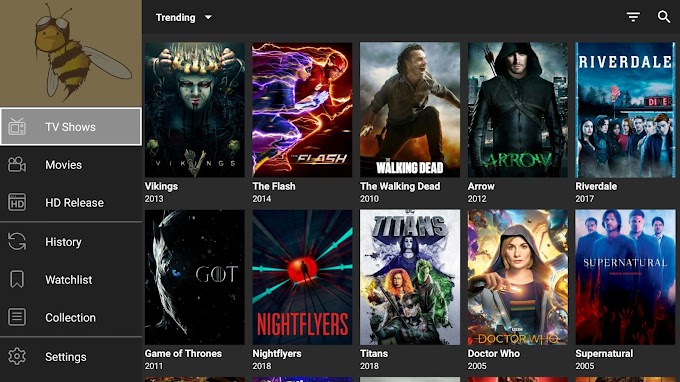Click the Game of Thrones title text
Screen dimensions: 680x382
[183, 353]
